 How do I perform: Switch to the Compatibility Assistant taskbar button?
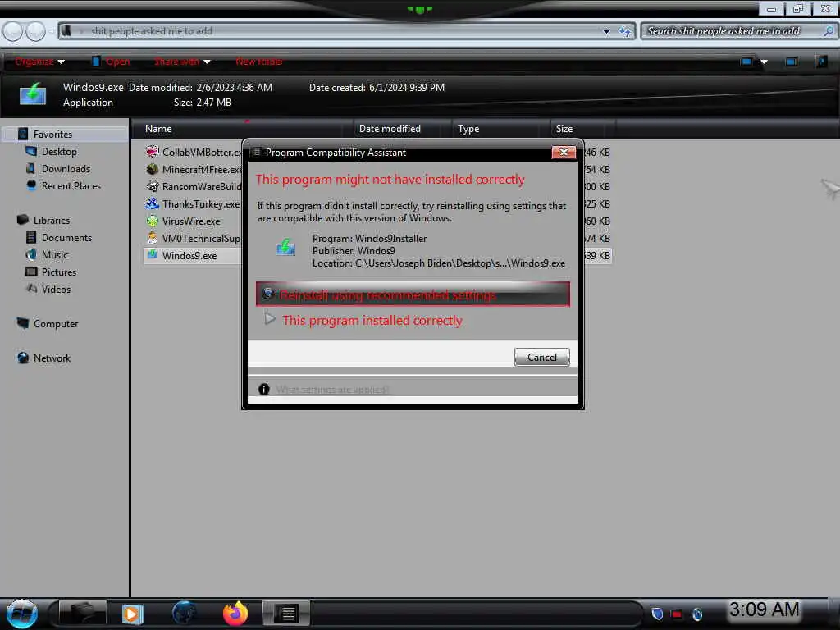[x=286, y=613]
